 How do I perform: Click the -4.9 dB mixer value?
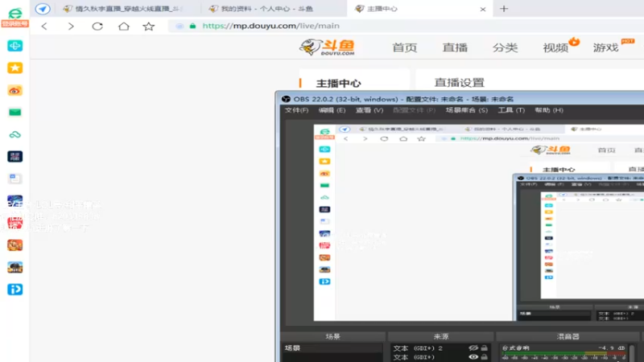[612, 348]
